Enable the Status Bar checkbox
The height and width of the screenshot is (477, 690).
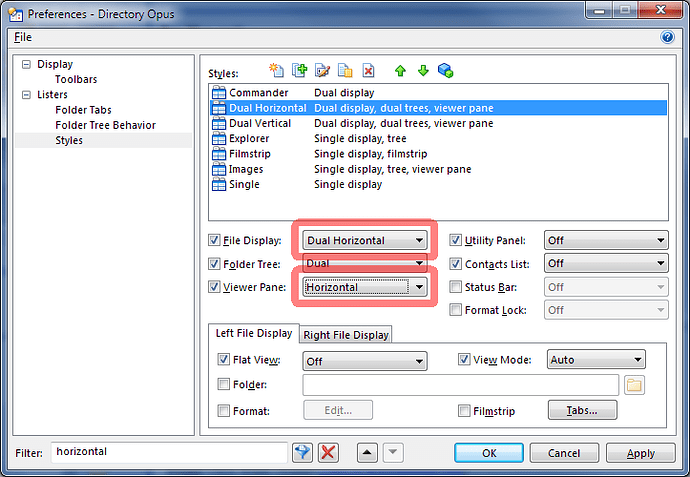[x=456, y=287]
